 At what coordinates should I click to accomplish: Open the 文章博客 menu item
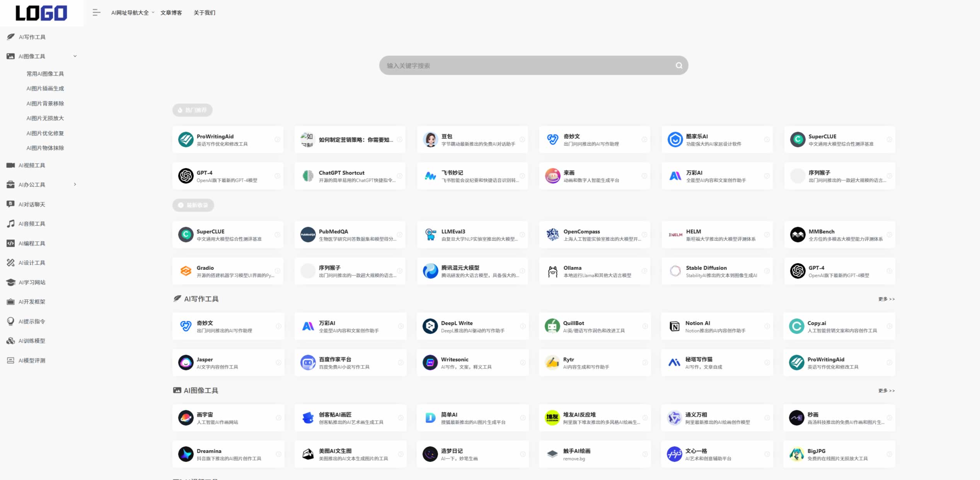[171, 13]
